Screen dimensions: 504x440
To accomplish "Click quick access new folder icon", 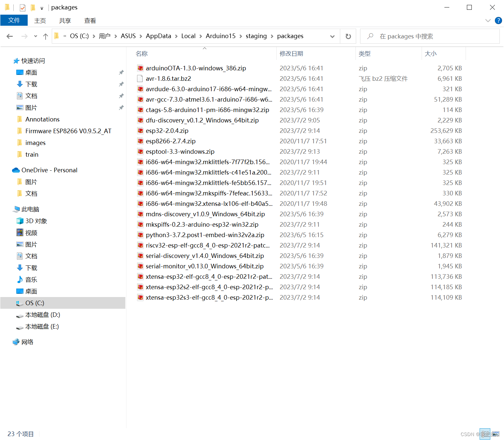I will pos(33,7).
